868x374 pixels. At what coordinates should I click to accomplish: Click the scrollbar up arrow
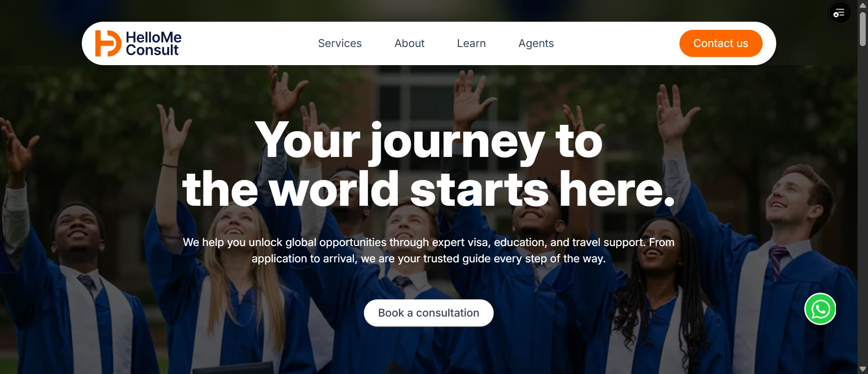point(863,5)
